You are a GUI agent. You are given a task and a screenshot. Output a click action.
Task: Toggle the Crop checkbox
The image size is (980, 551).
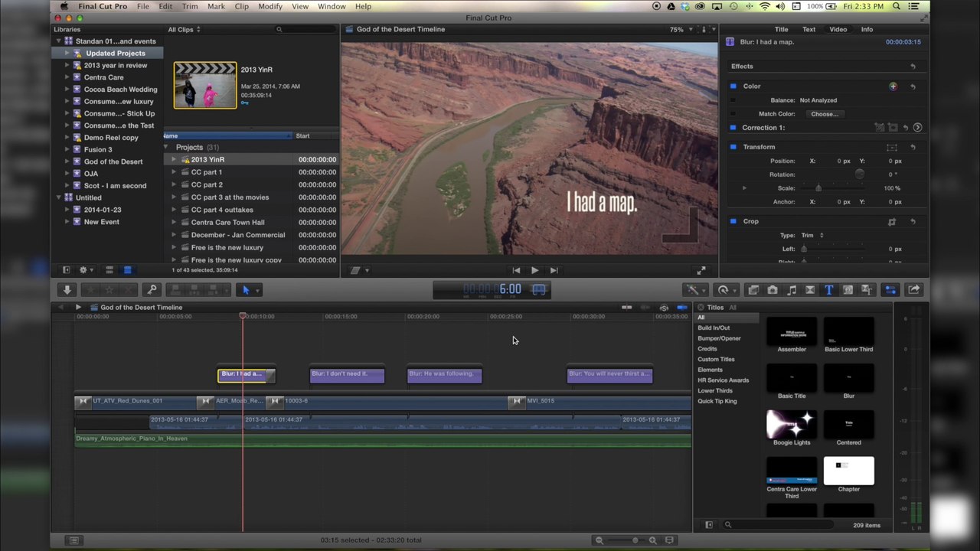click(733, 222)
